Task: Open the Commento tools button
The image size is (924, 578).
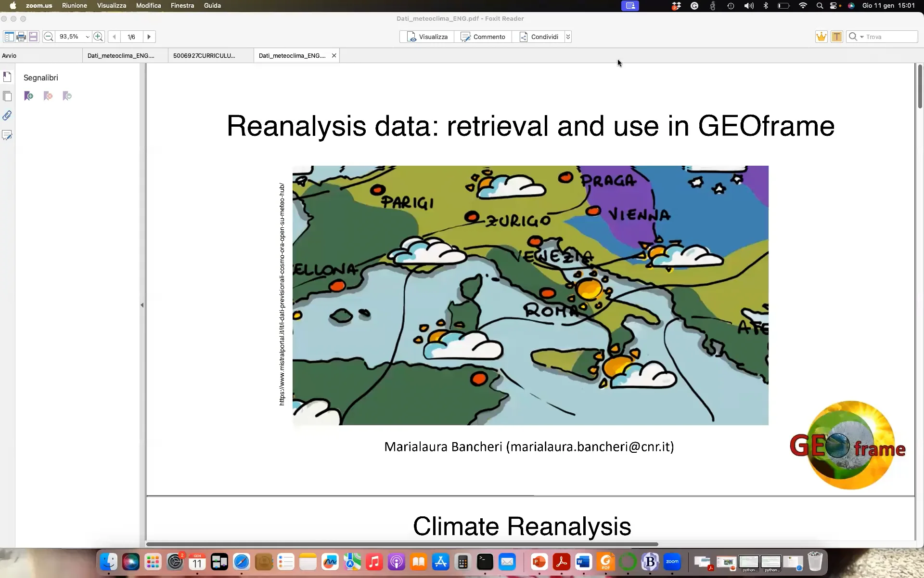Action: pos(483,37)
